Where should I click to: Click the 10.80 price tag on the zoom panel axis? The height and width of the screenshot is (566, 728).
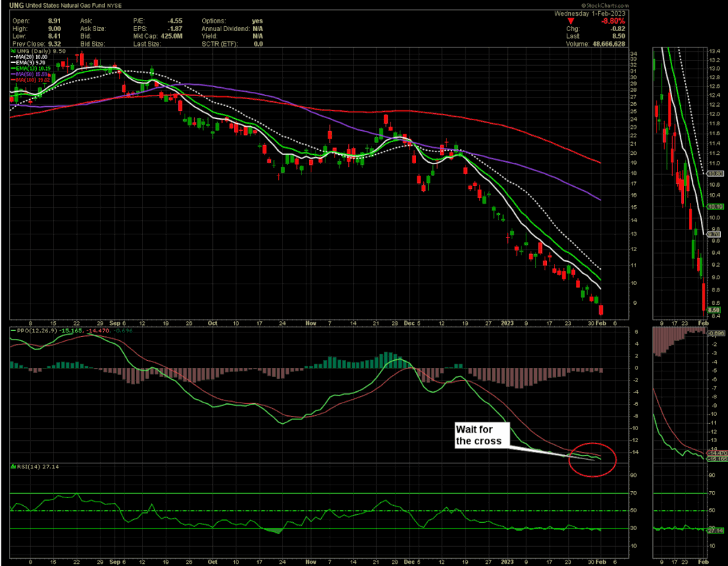(x=715, y=173)
